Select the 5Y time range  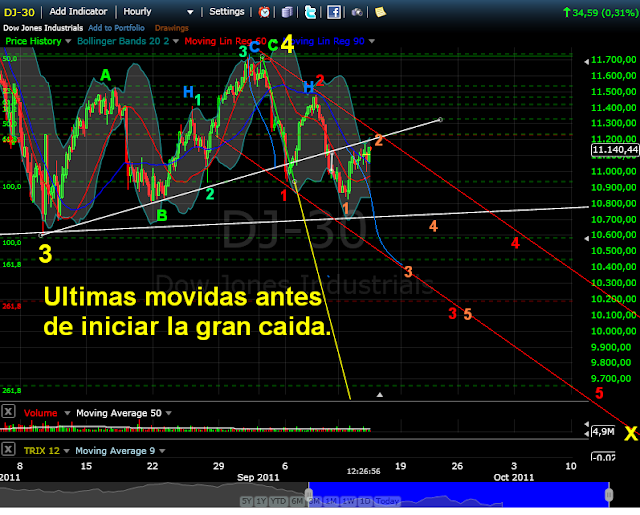247,501
